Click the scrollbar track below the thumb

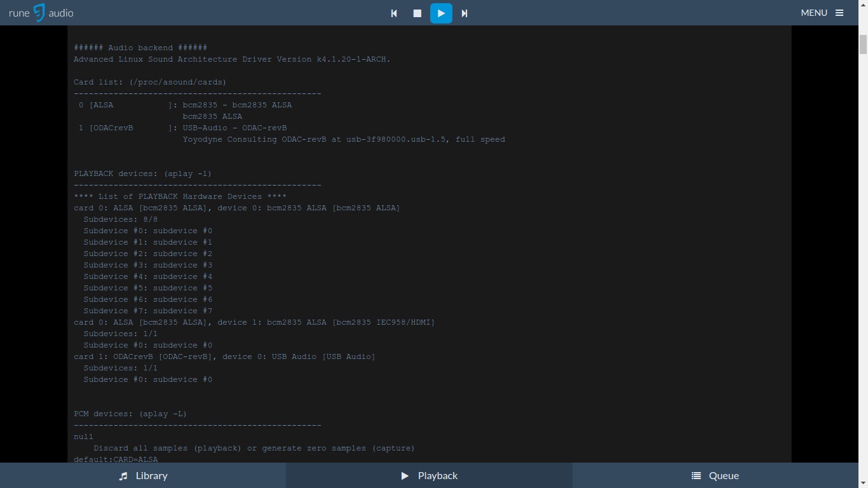pyautogui.click(x=863, y=254)
